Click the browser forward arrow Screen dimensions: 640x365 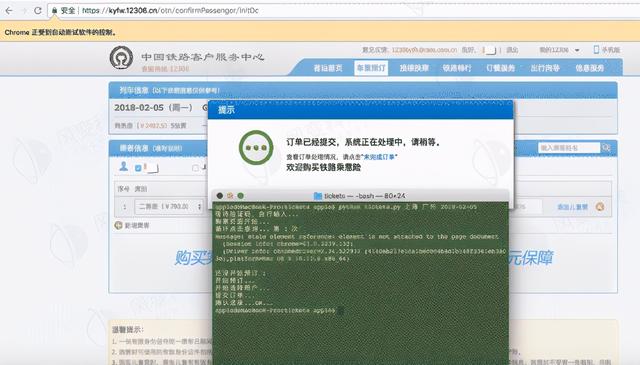point(23,11)
